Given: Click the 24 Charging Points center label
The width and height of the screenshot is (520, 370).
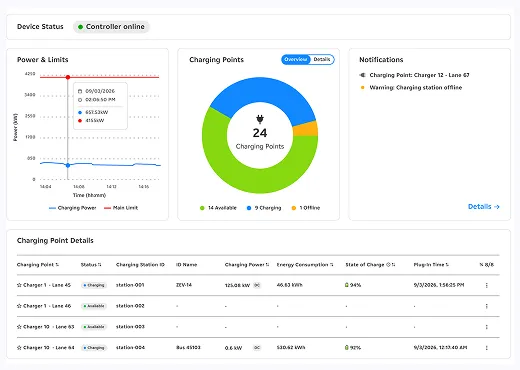Looking at the screenshot, I should click(260, 138).
